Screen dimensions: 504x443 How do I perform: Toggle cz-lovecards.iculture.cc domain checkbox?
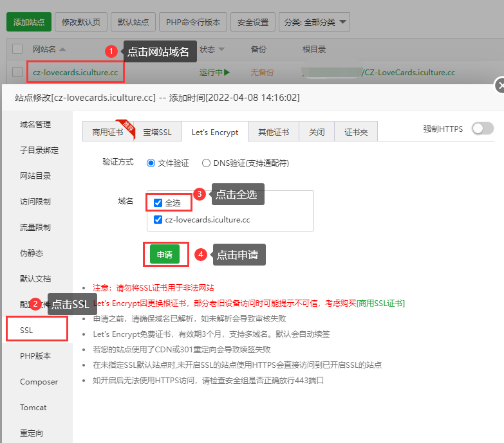[x=158, y=220]
